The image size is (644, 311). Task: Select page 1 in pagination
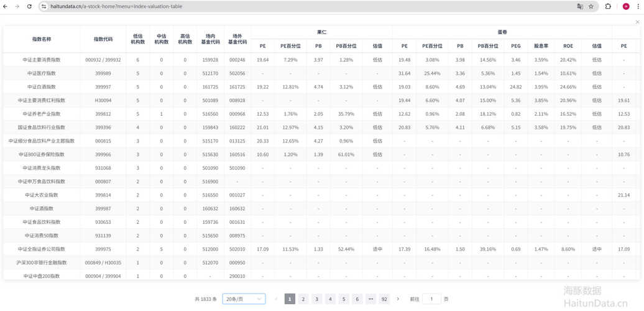coord(290,299)
